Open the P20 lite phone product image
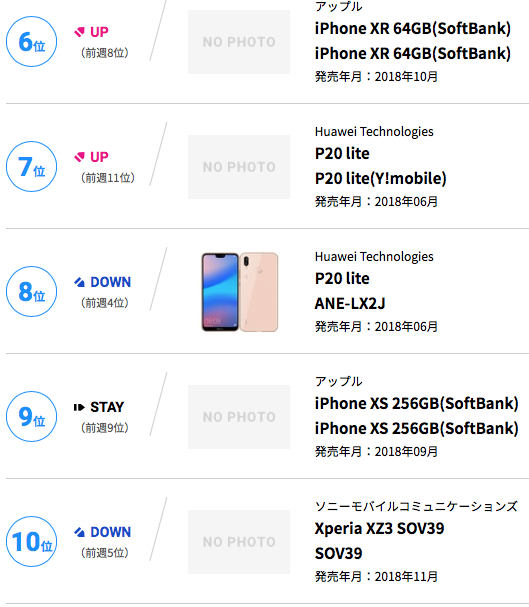 click(x=239, y=292)
